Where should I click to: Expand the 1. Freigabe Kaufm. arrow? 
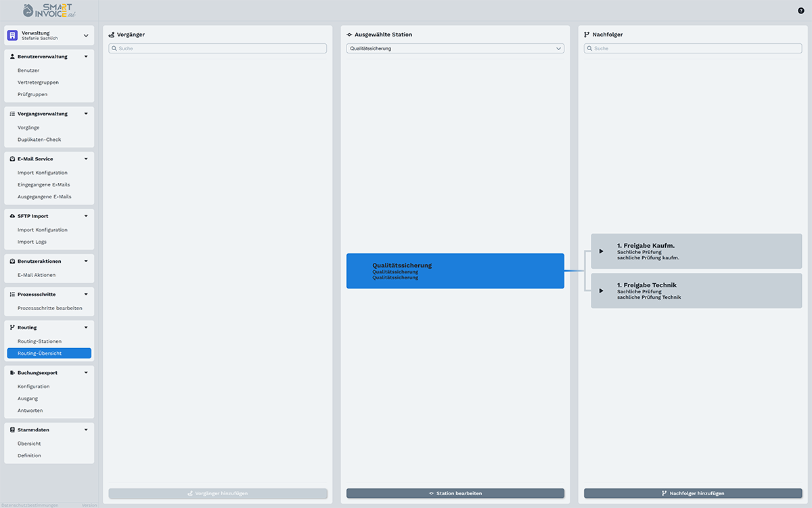click(x=601, y=251)
